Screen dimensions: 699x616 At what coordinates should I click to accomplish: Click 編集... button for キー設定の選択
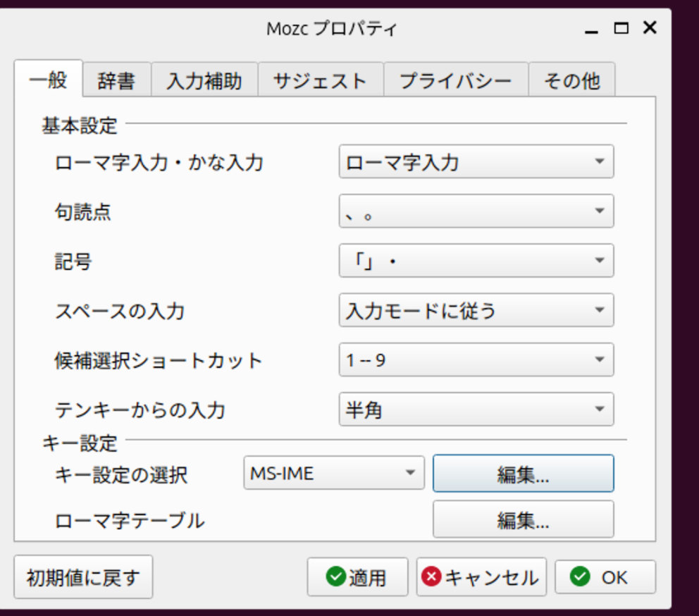tap(524, 473)
